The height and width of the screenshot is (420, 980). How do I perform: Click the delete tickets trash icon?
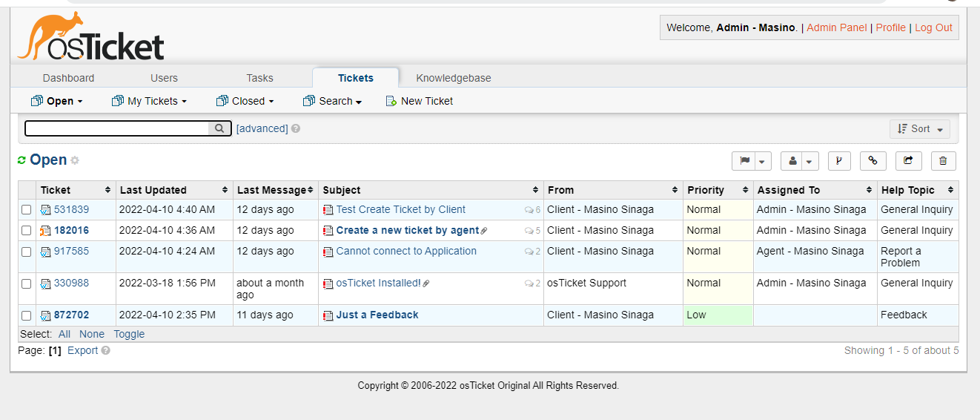(x=943, y=160)
